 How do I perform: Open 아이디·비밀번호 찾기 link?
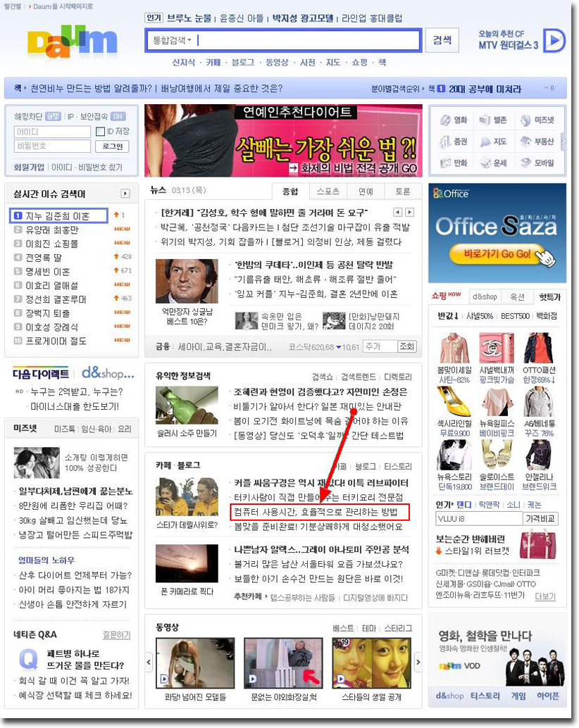(x=87, y=167)
